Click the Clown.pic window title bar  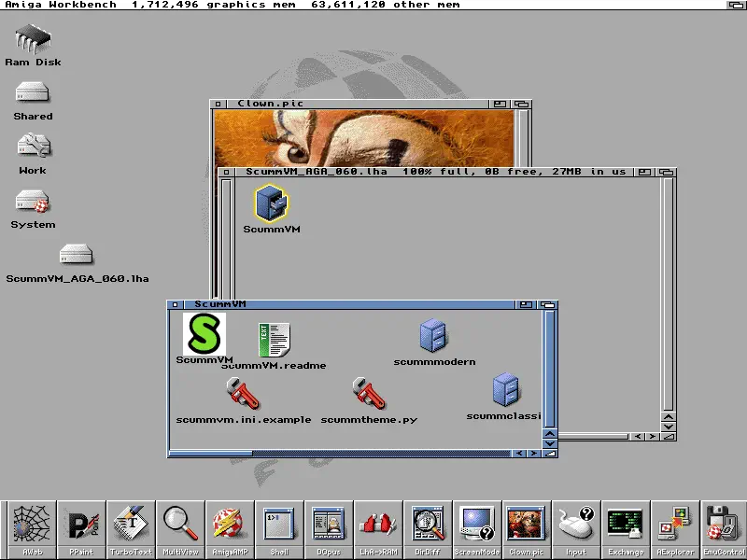358,104
